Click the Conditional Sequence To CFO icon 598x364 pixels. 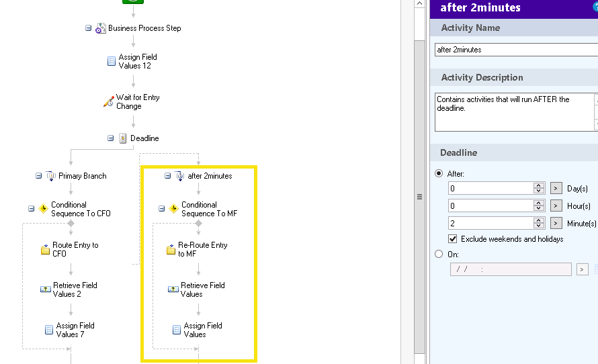click(x=44, y=208)
